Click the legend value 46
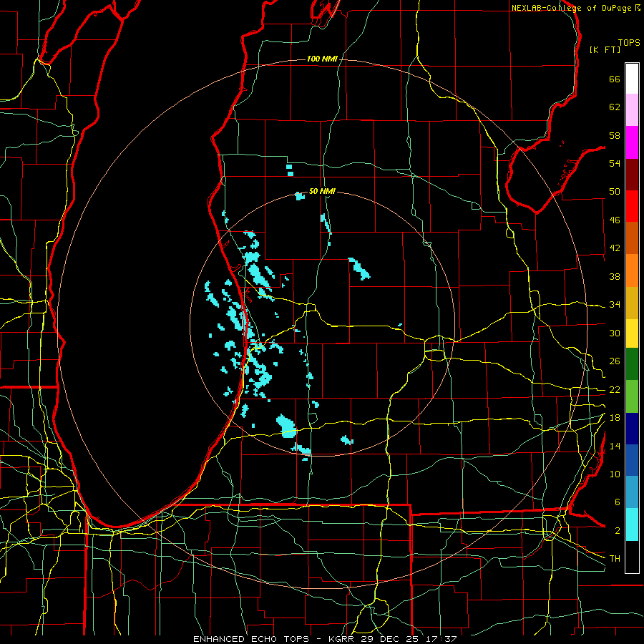Viewport: 644px width, 644px height. click(x=615, y=220)
